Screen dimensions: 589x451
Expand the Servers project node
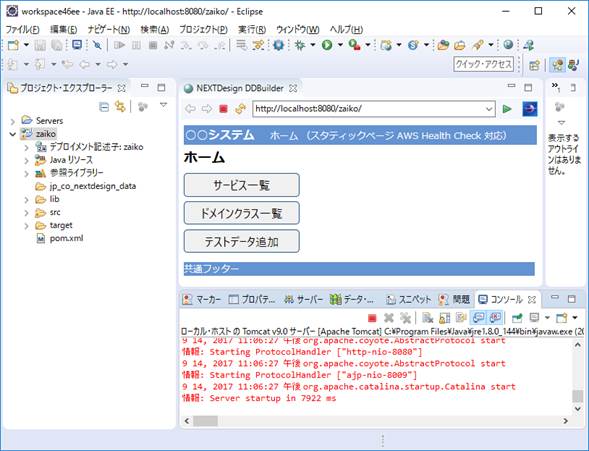click(13, 121)
